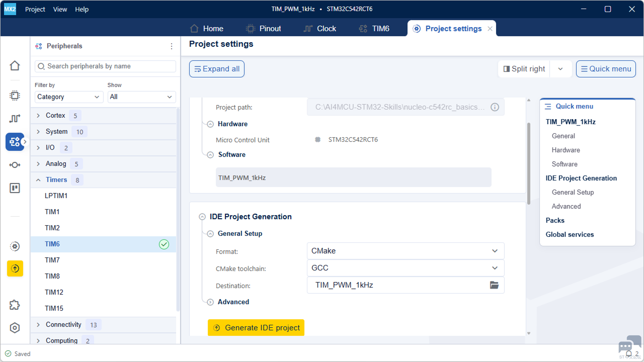
Task: Open the View menu
Action: (x=60, y=9)
